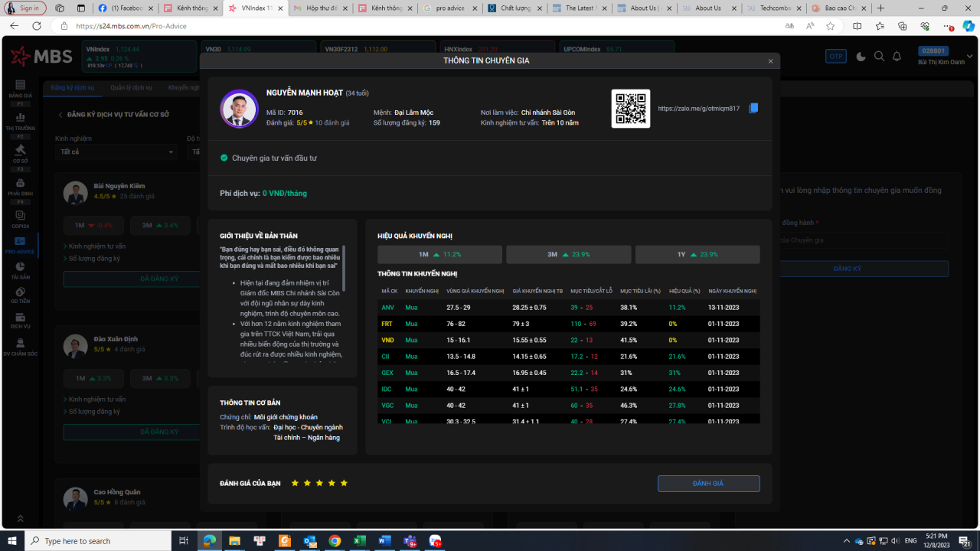Viewport: 980px width, 551px height.
Task: Switch to Facebook browser tab
Action: pos(126,8)
